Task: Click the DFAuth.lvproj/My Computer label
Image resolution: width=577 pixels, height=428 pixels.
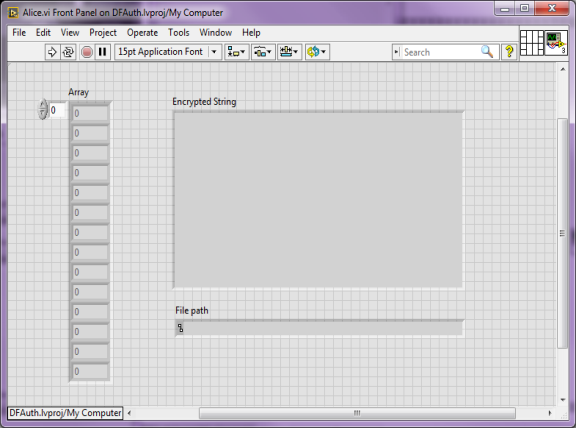Action: coord(65,413)
